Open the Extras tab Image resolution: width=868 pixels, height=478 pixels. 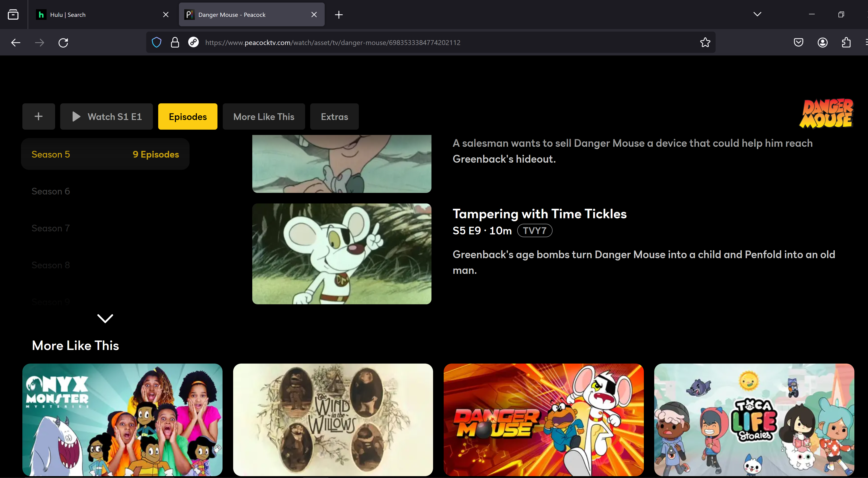point(334,116)
